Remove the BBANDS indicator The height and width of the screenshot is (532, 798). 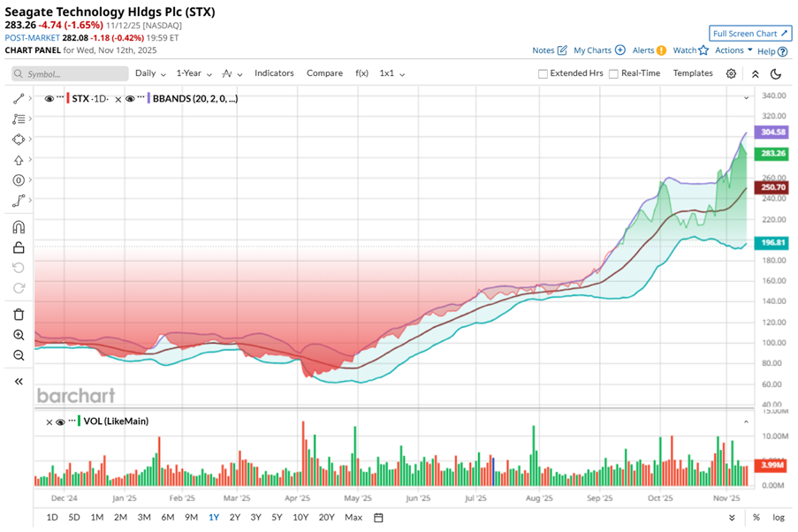tap(118, 99)
